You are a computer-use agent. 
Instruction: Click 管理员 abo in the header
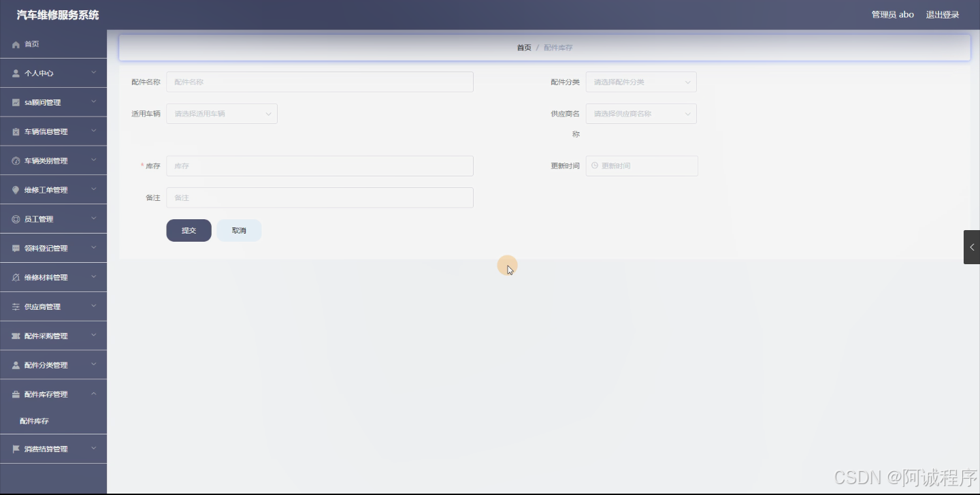pos(893,15)
